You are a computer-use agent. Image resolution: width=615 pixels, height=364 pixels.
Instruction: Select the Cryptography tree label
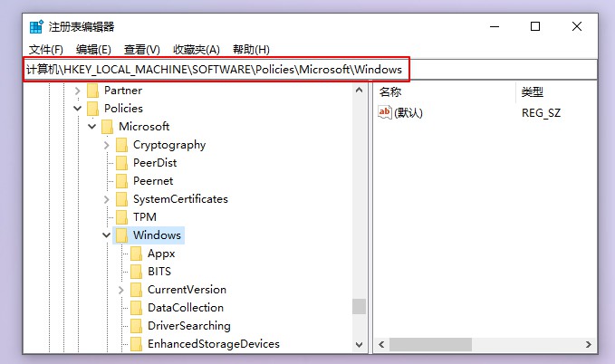[169, 145]
